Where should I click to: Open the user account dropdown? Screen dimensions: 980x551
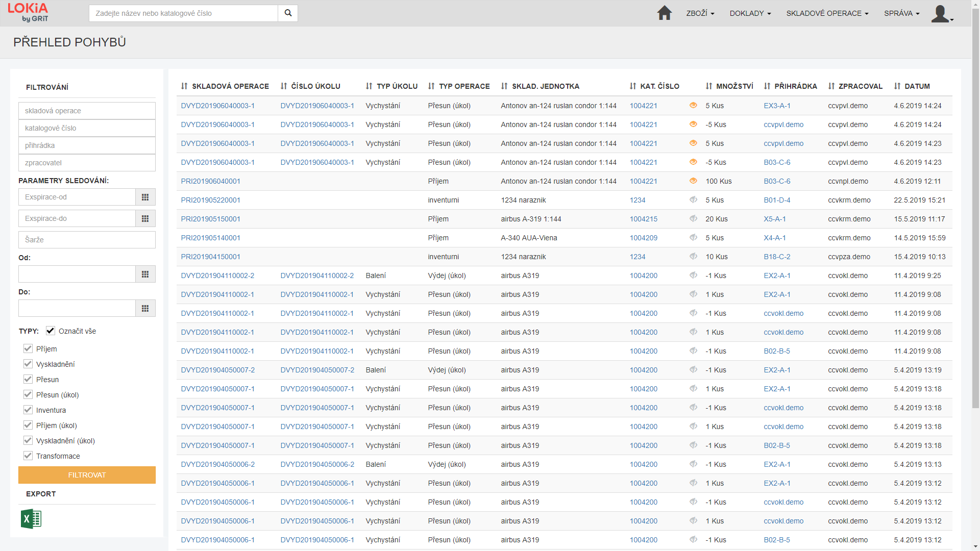tap(942, 14)
